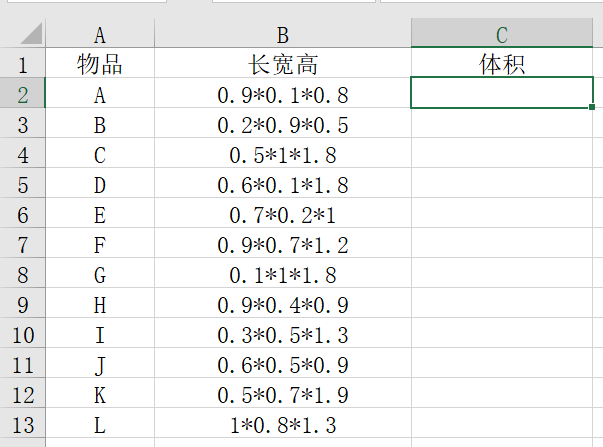The width and height of the screenshot is (603, 447).
Task: Select row 8 header
Action: 23,273
